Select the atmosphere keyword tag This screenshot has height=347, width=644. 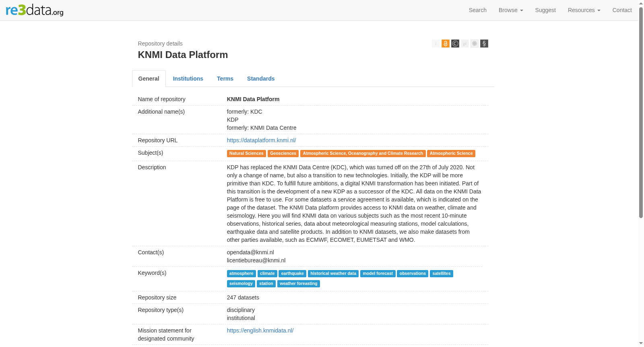point(242,274)
